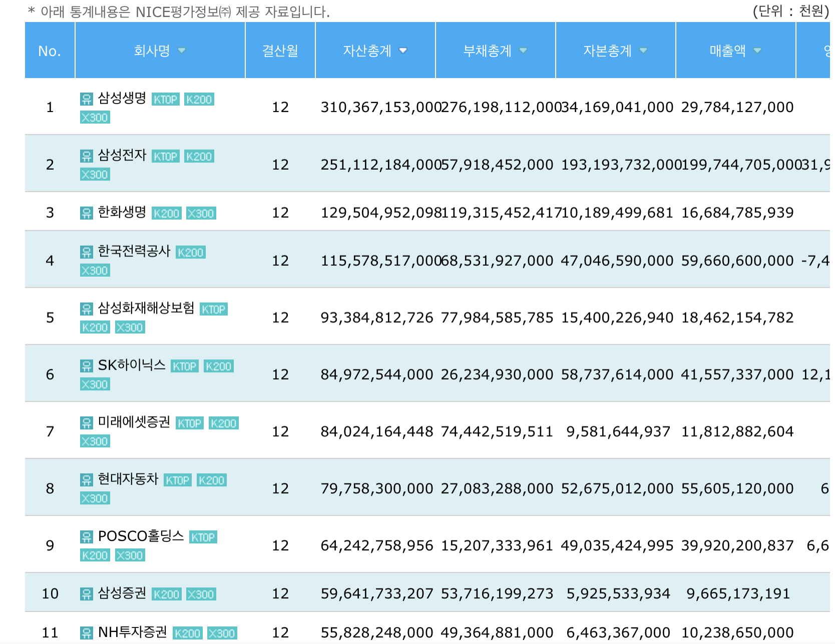Click the K200 badge under POSCO홀딩스
This screenshot has height=644, width=835.
coord(95,556)
